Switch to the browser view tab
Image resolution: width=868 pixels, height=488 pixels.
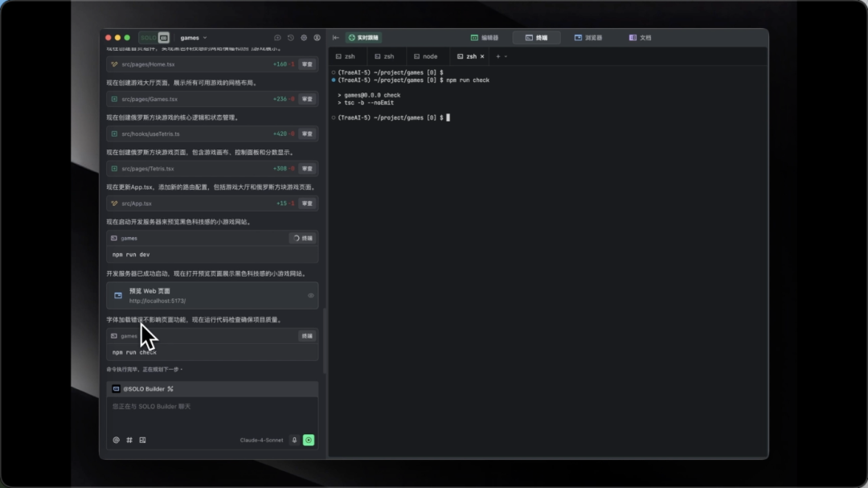588,38
